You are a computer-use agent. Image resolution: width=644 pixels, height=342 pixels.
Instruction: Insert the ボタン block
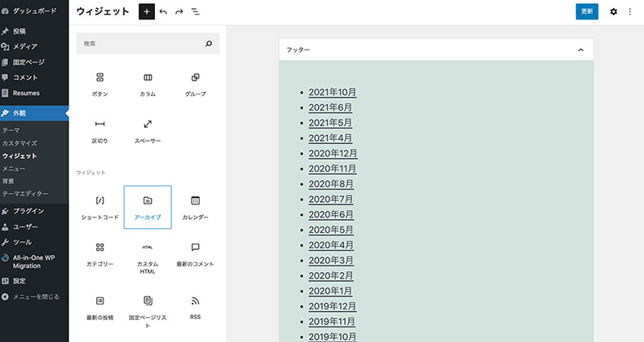click(99, 85)
